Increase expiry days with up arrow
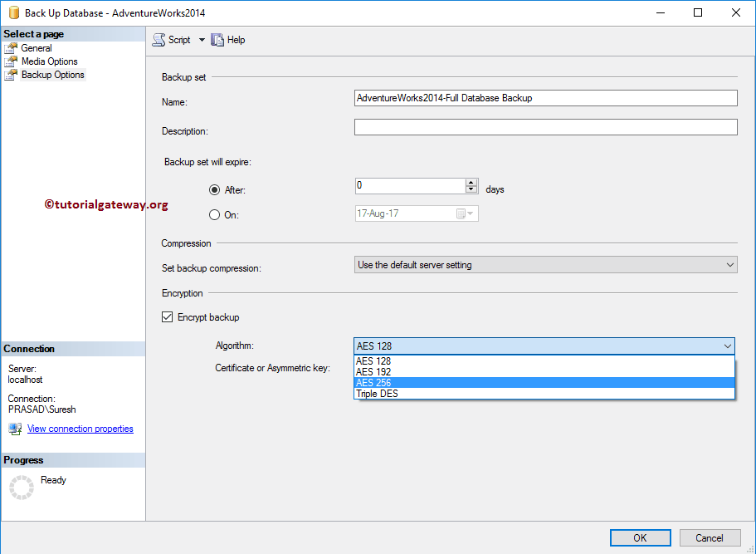Screen dimensions: 756x554 click(471, 183)
